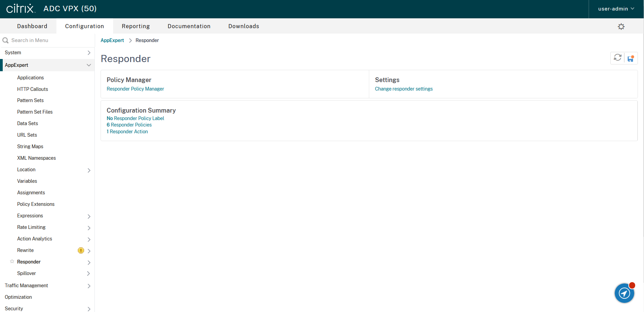Expand the Traffic Management chevron

click(x=89, y=286)
